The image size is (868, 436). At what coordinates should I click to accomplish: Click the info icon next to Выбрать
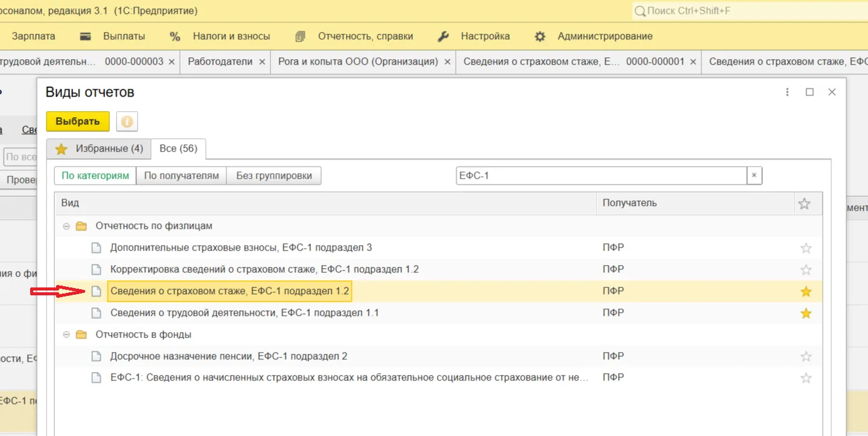(x=127, y=121)
